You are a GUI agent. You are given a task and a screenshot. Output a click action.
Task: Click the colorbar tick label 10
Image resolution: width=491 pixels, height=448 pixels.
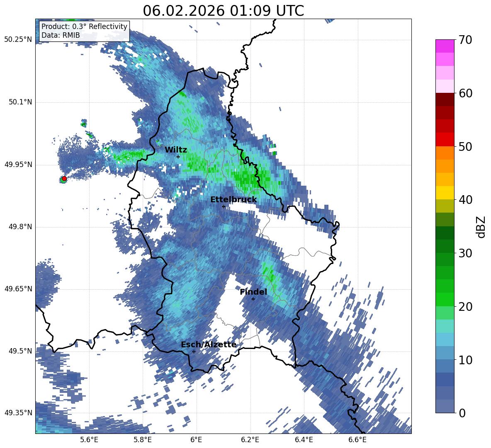click(466, 360)
